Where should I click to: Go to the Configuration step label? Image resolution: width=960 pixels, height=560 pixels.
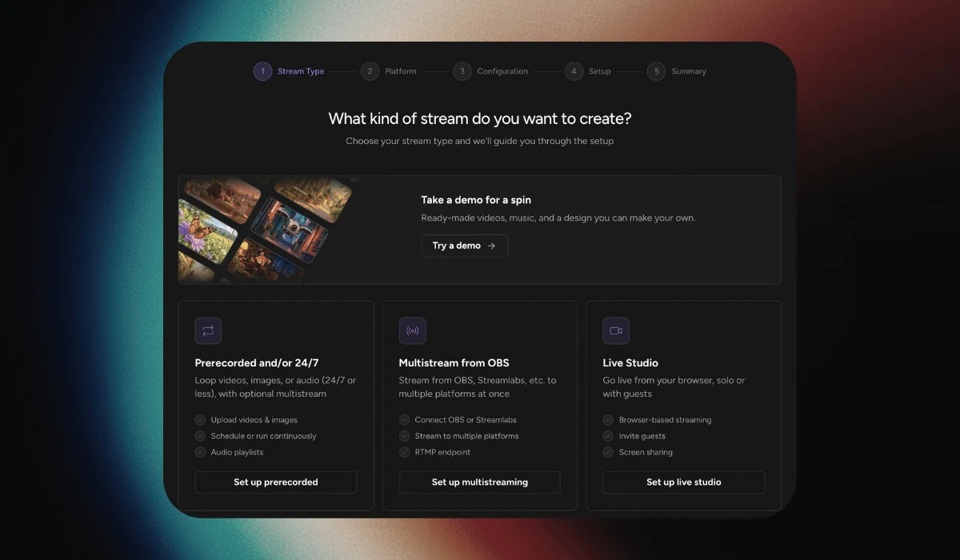click(502, 71)
